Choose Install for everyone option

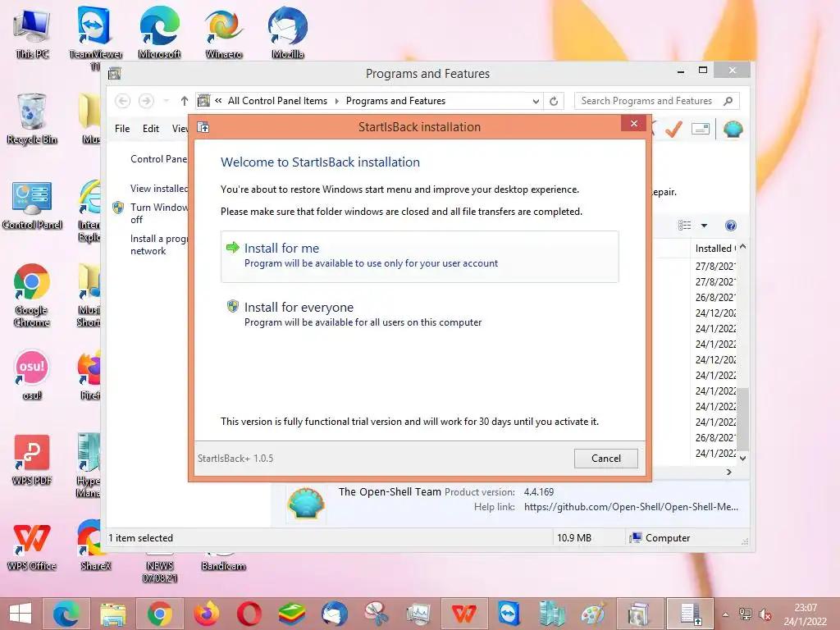pyautogui.click(x=419, y=314)
